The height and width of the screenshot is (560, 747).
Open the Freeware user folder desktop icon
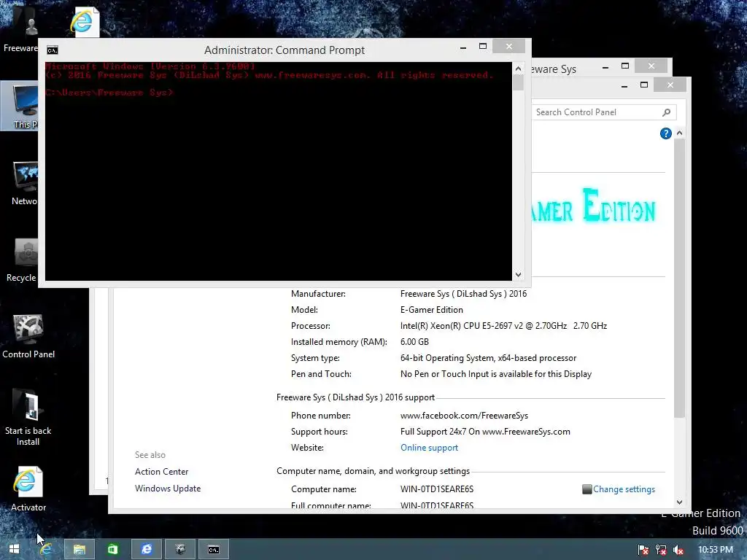[21, 28]
